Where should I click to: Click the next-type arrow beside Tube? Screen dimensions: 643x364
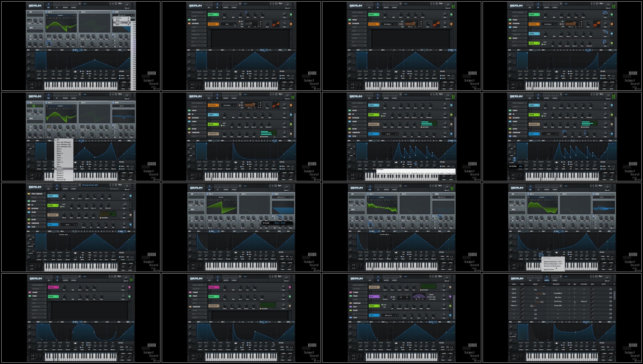(236, 24)
